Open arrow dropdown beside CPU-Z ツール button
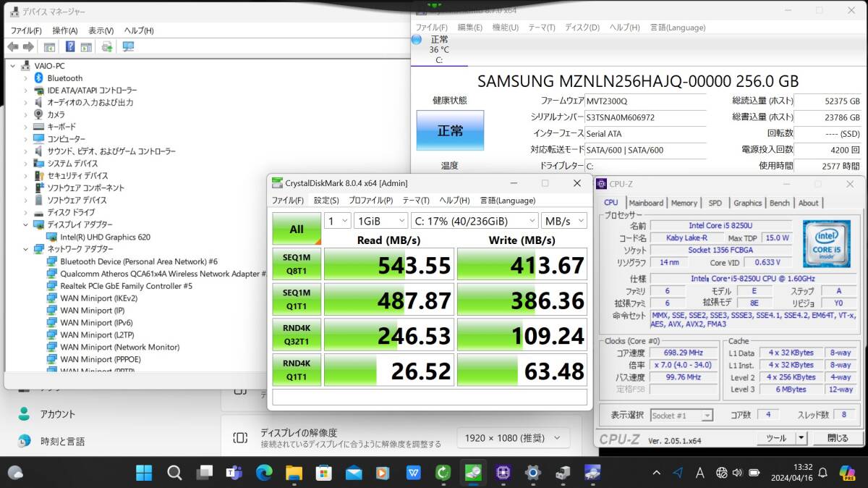 (x=801, y=438)
